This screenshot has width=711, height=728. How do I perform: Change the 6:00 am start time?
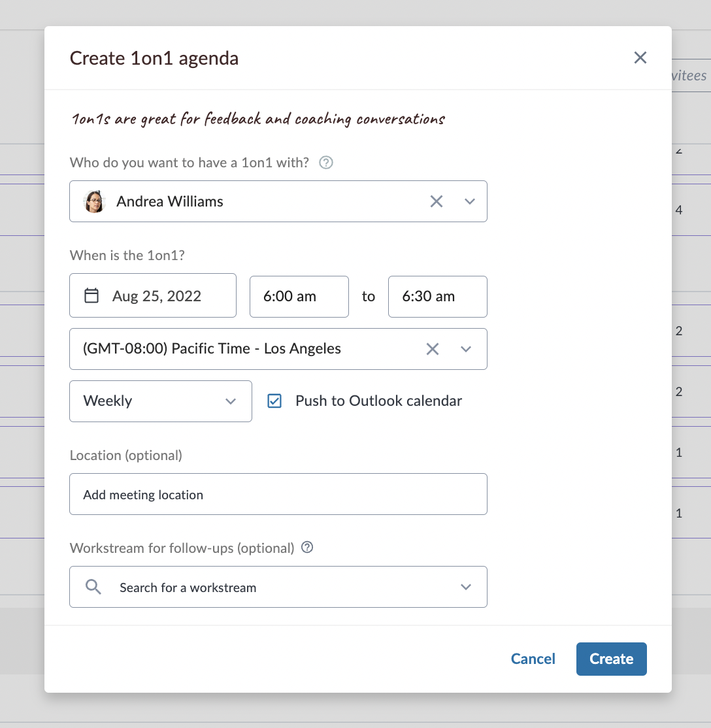299,297
